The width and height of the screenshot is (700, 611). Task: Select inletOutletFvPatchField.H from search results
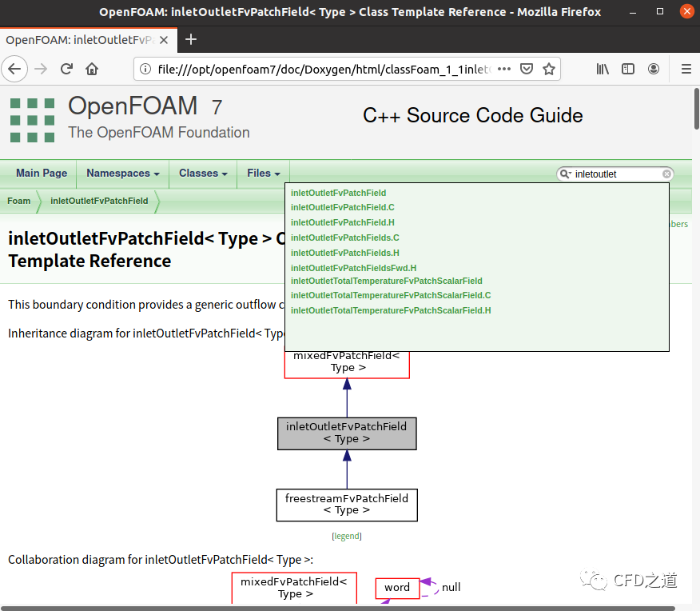(x=342, y=222)
